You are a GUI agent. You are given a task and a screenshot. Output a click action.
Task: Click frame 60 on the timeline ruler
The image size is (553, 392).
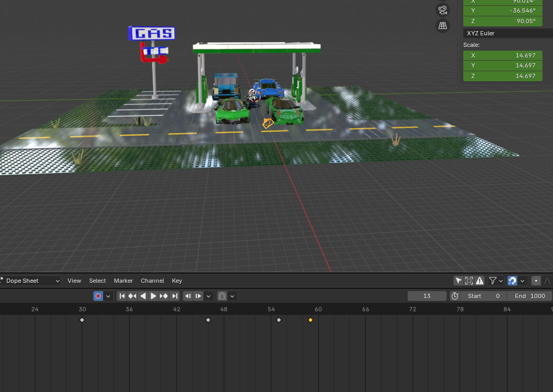click(x=318, y=309)
